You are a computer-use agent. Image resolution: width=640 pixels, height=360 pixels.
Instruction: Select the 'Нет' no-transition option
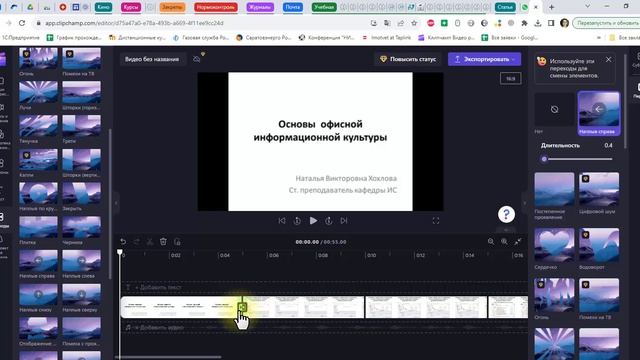pyautogui.click(x=554, y=109)
